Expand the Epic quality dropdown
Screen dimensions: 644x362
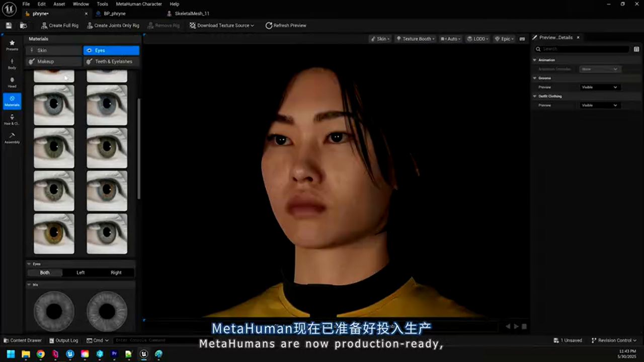point(504,38)
